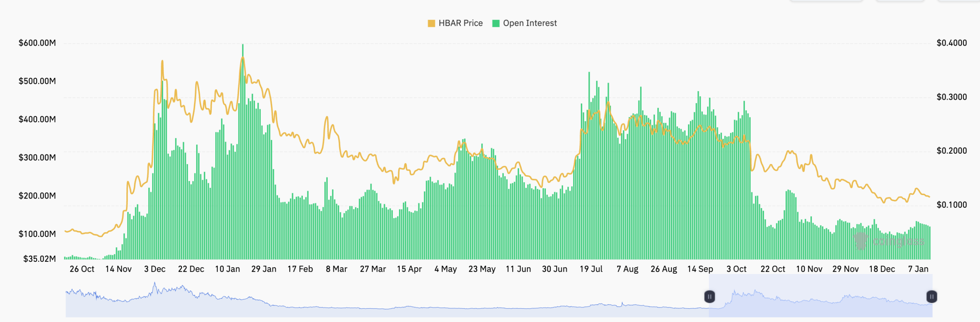
Task: Click the 10 Jan date label
Action: click(227, 269)
